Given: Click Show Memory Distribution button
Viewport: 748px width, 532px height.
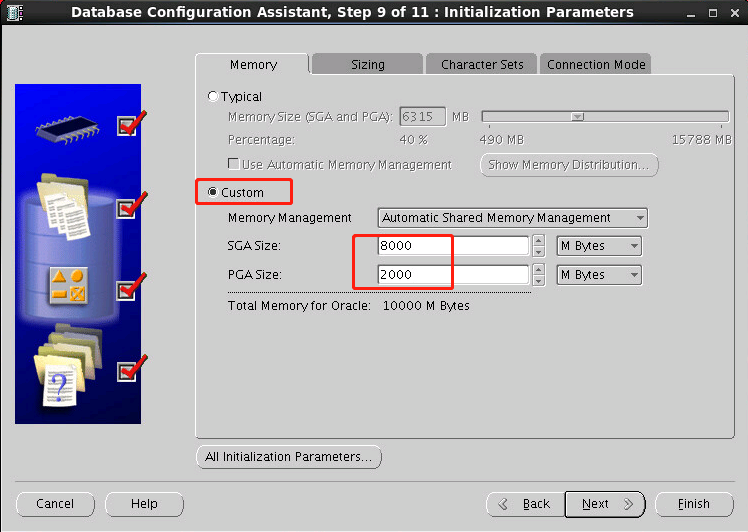Looking at the screenshot, I should pos(569,165).
